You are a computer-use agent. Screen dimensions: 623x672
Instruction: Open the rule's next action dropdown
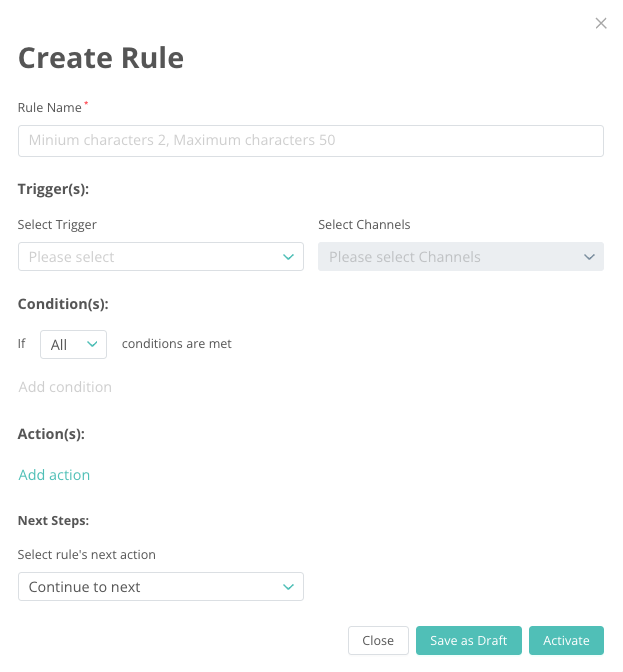pos(150,587)
